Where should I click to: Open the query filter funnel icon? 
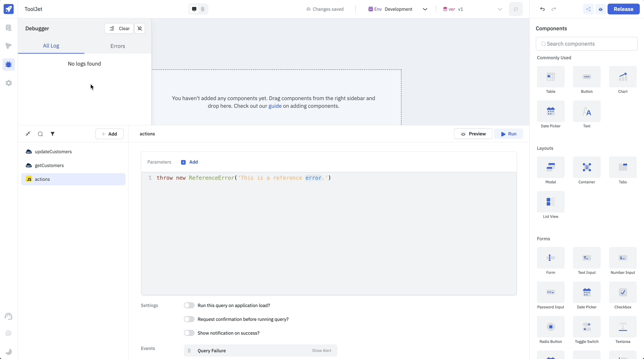click(x=53, y=134)
